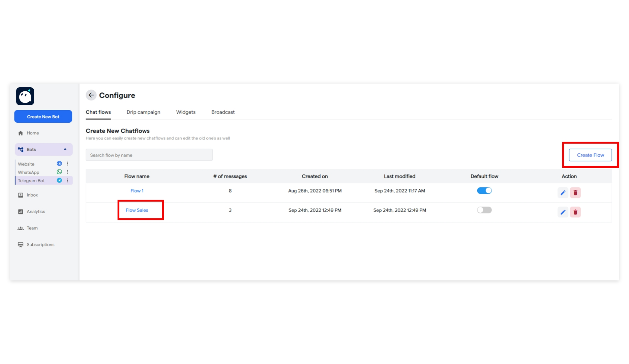Edit Flow 1 with pencil icon
This screenshot has height=364, width=629.
pyautogui.click(x=563, y=193)
